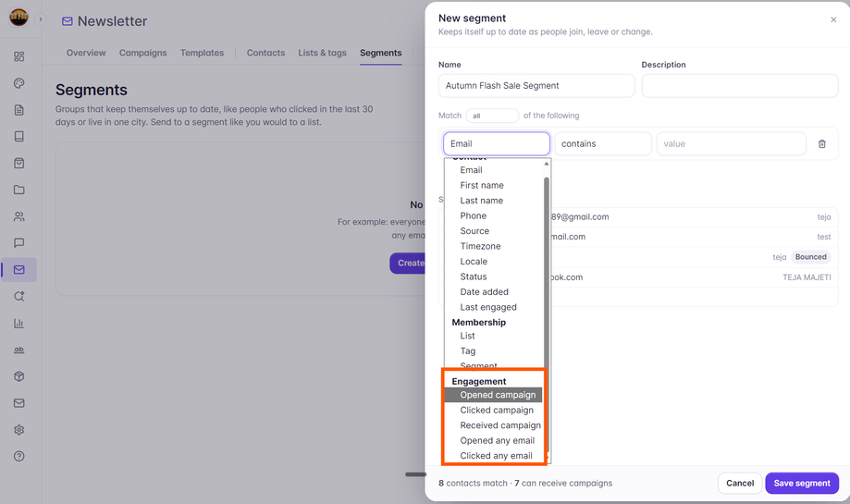Click the 'test' contact name
Viewport: 850px width, 504px height.
(x=824, y=237)
